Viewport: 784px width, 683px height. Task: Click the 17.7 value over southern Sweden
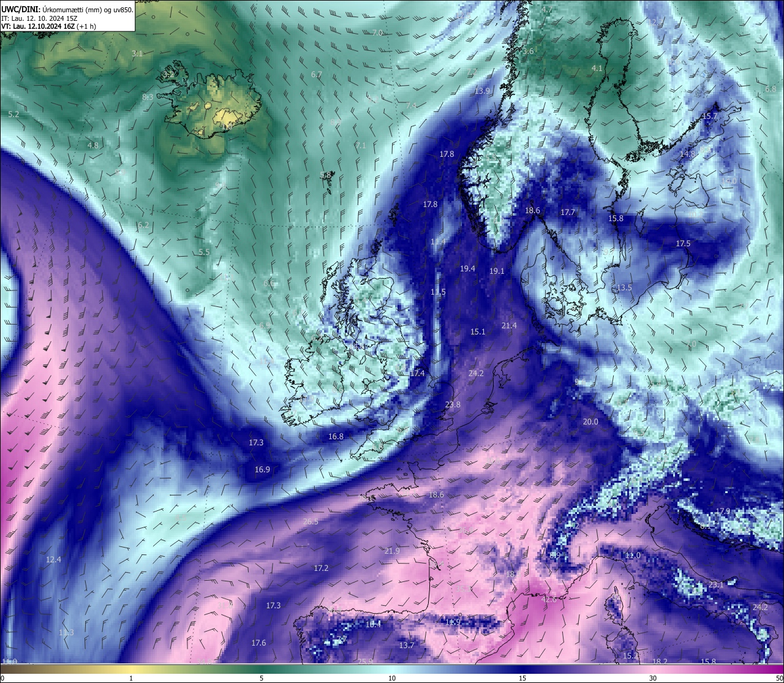(568, 213)
